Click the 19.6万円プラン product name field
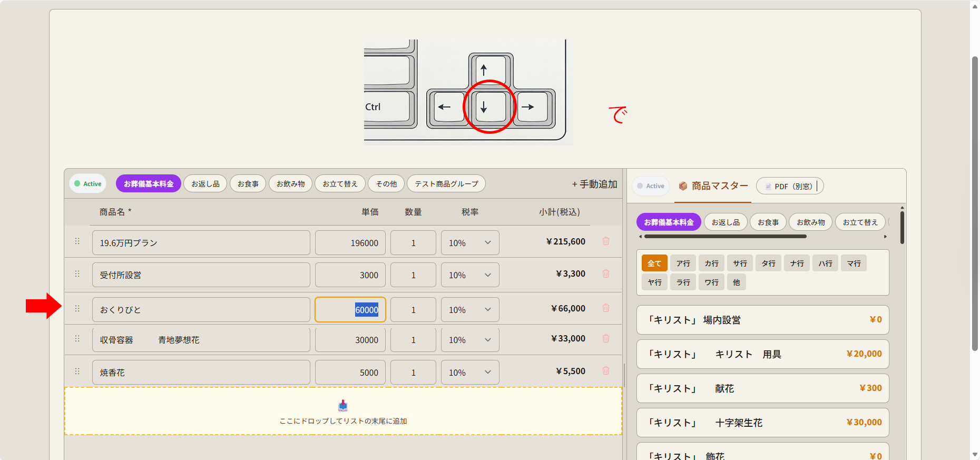Image resolution: width=980 pixels, height=460 pixels. (x=201, y=243)
